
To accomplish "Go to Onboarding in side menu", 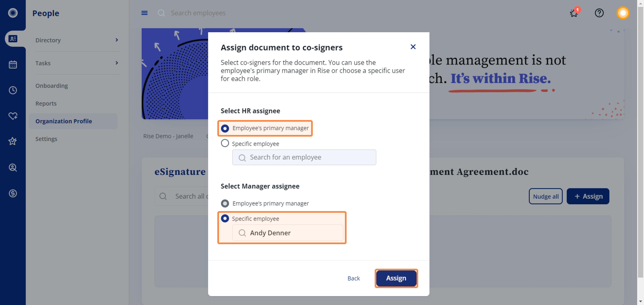I will coord(52,86).
